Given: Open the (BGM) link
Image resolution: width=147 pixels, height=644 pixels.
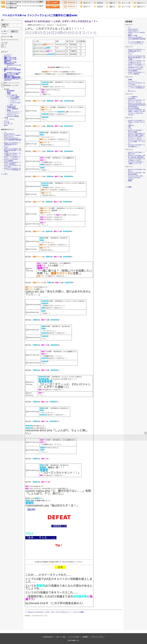Looking at the screenshot, I should 31,510.
